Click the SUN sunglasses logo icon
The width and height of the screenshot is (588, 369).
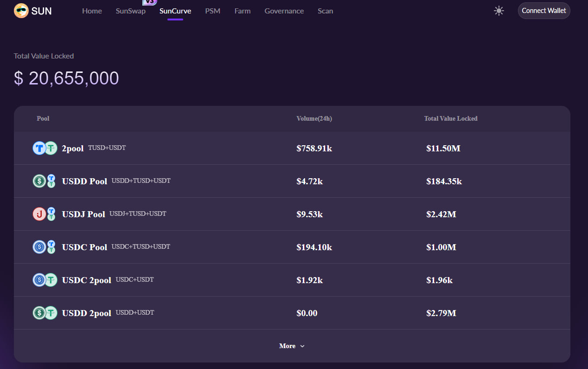[x=21, y=11]
